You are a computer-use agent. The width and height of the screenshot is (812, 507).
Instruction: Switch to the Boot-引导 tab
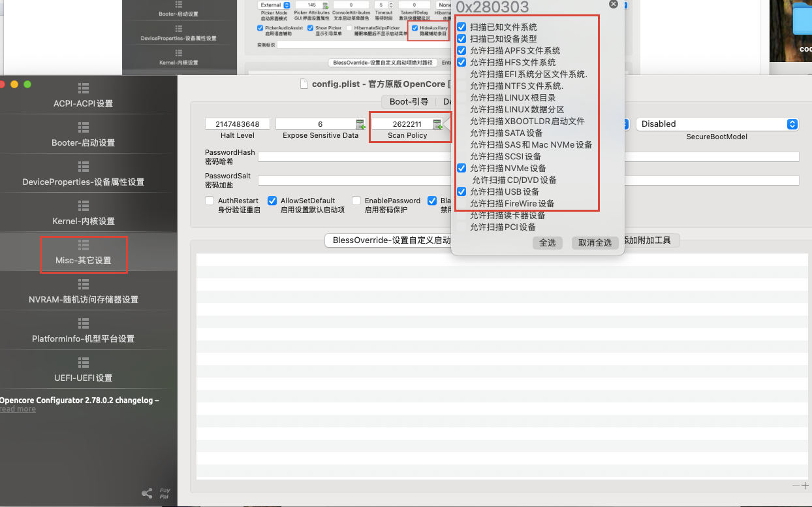coord(409,101)
